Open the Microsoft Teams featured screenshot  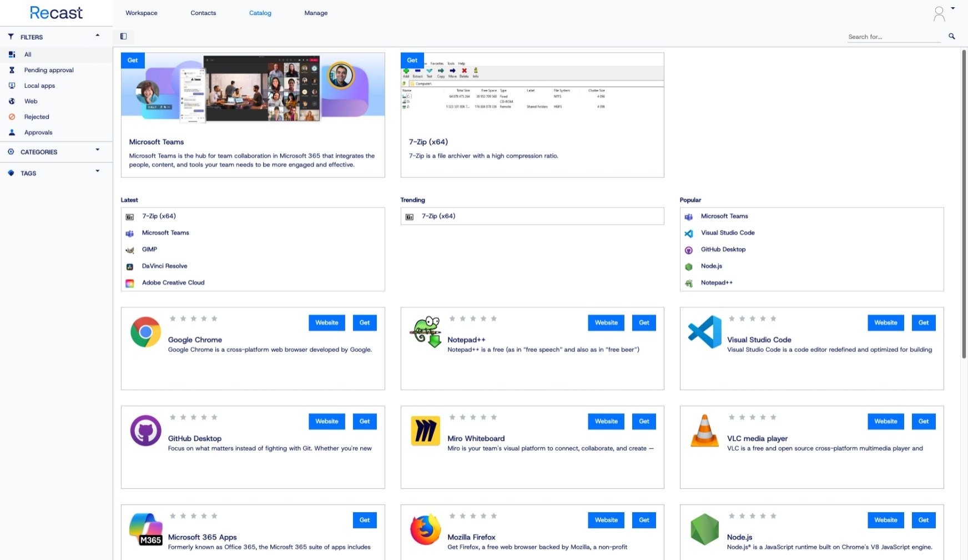tap(253, 87)
